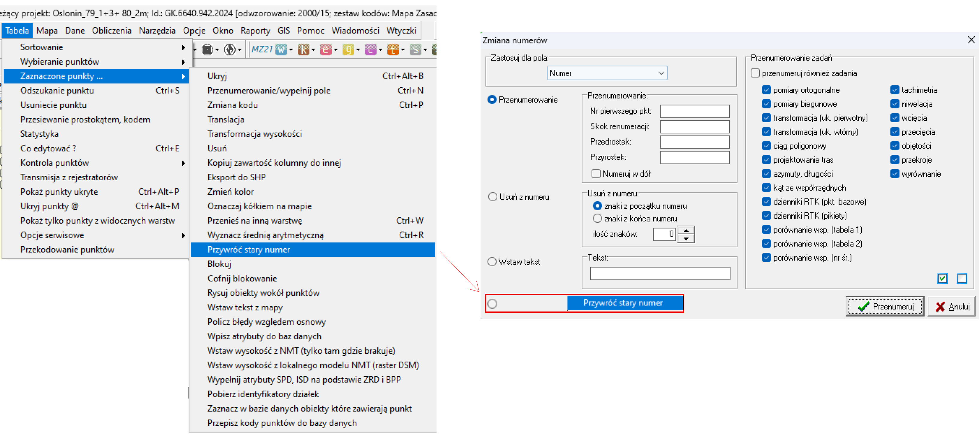Click the 'Przedrostek' input field
The width and height of the screenshot is (980, 434).
click(694, 142)
